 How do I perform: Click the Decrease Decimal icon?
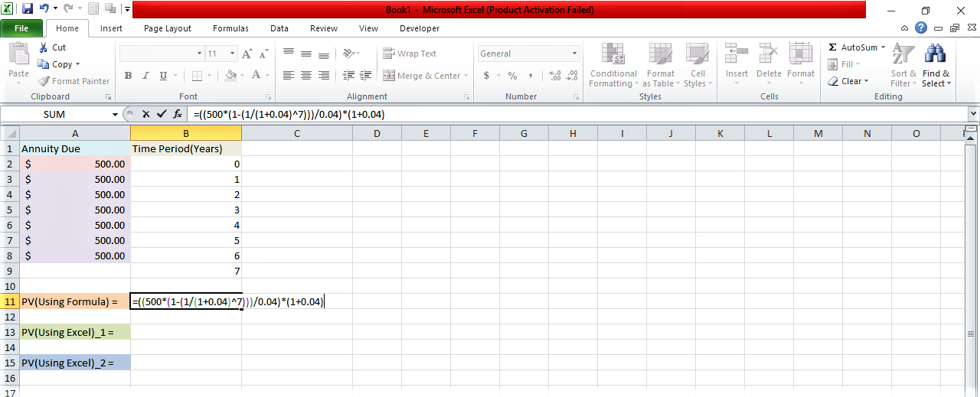pyautogui.click(x=571, y=76)
